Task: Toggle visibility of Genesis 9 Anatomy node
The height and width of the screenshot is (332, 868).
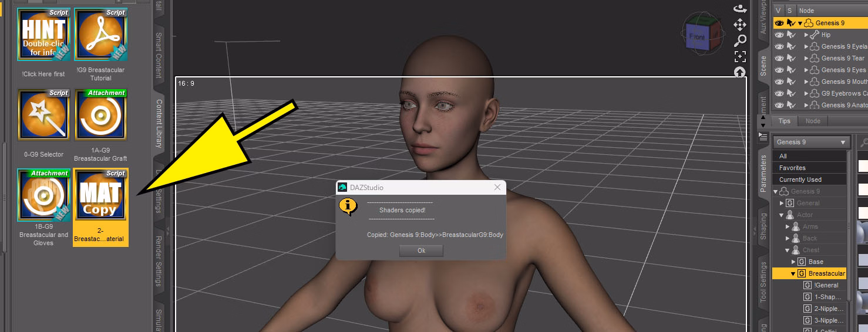Action: point(779,105)
